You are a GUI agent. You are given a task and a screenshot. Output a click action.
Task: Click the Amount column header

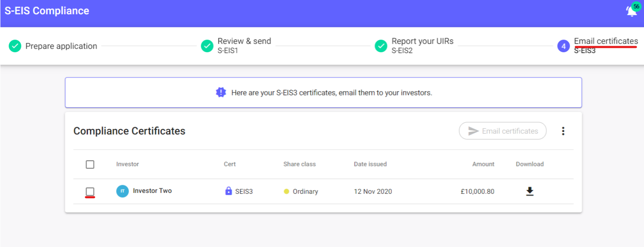click(x=483, y=164)
